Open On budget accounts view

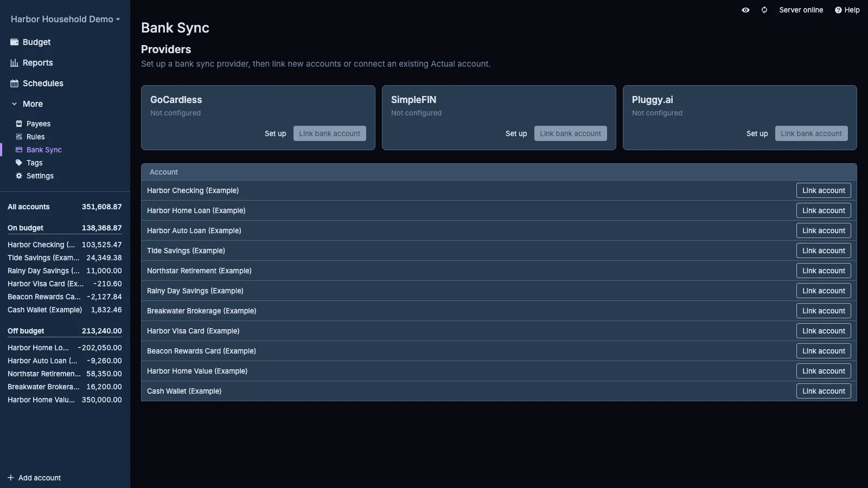65,228
